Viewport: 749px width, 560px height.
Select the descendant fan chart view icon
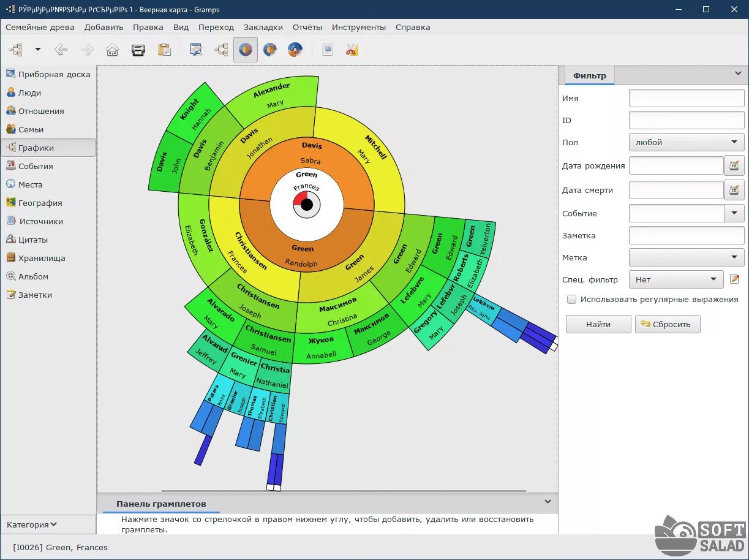(270, 50)
